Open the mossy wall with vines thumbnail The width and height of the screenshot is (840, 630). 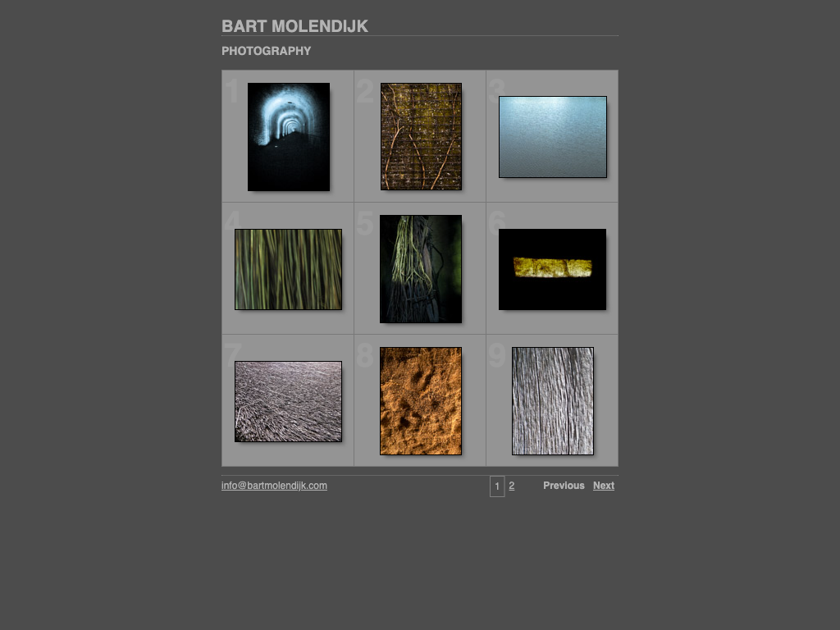(x=421, y=137)
